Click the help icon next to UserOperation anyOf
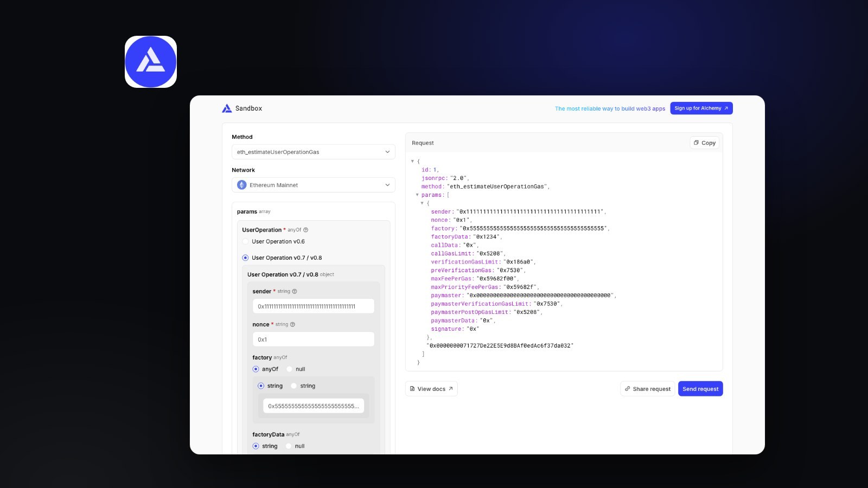 (305, 230)
